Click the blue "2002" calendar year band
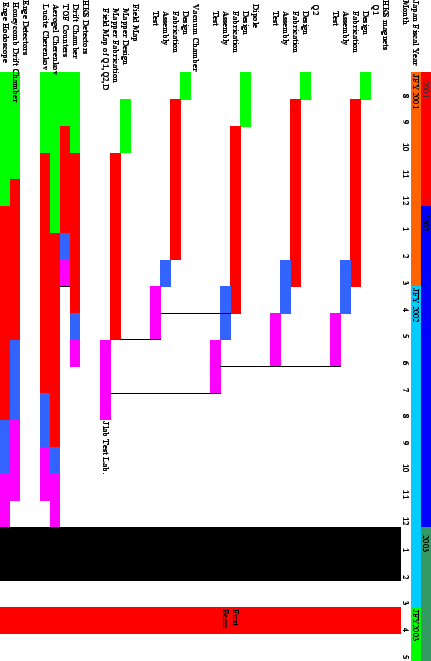Image resolution: width=431 pixels, height=661 pixels. pos(426,366)
